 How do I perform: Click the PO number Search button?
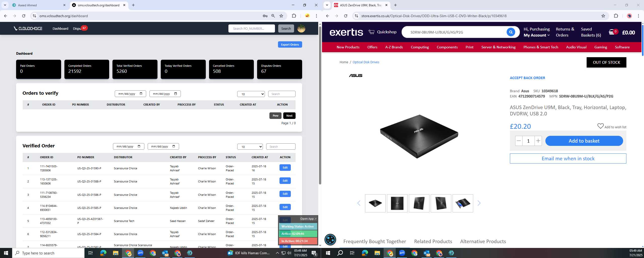[286, 28]
